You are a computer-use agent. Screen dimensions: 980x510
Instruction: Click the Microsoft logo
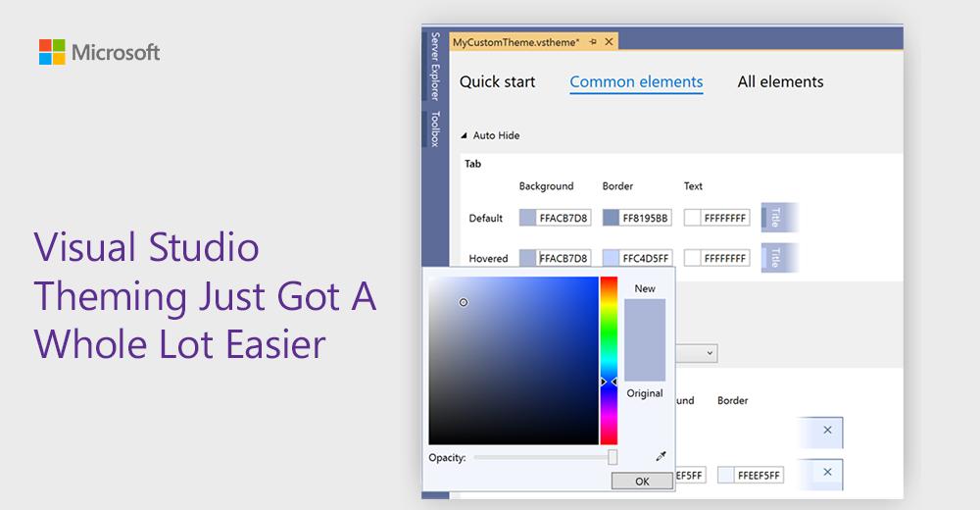click(99, 52)
